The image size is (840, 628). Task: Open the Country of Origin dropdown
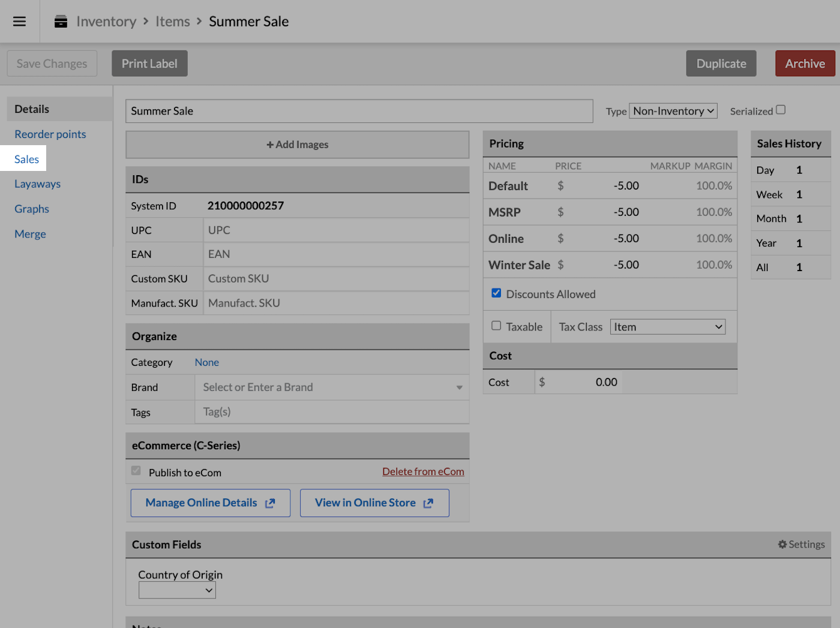click(x=177, y=590)
